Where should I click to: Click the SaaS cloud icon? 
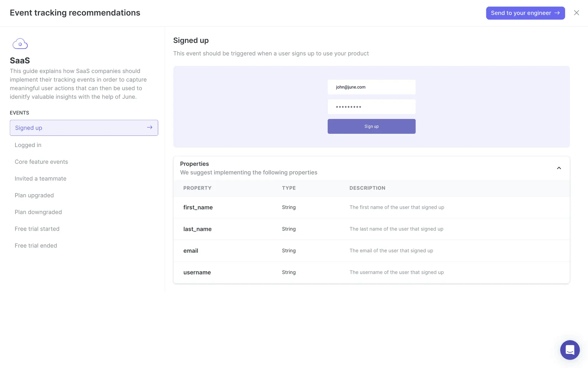point(20,44)
